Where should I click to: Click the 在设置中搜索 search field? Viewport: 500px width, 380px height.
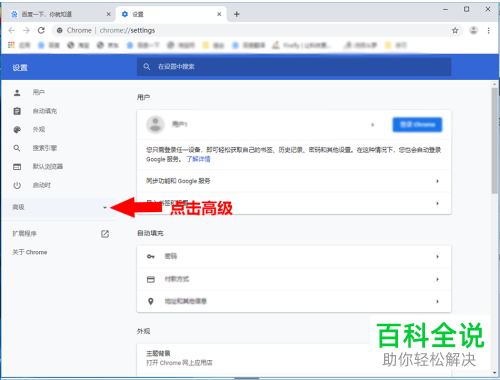[x=294, y=67]
